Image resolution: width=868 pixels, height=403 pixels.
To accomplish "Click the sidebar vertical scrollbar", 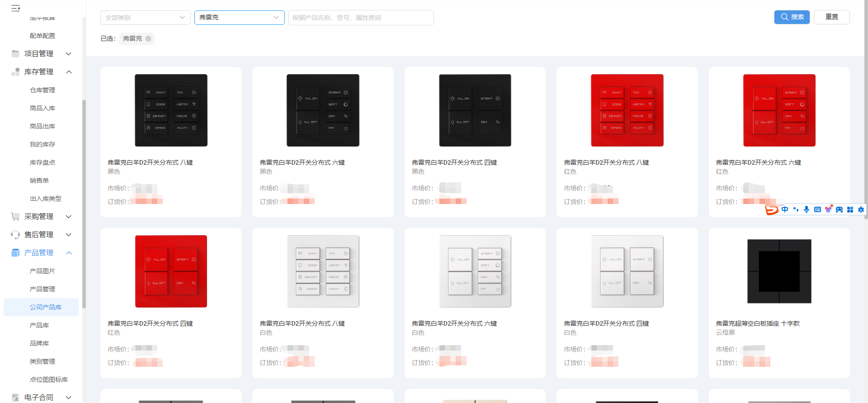I will (x=84, y=204).
